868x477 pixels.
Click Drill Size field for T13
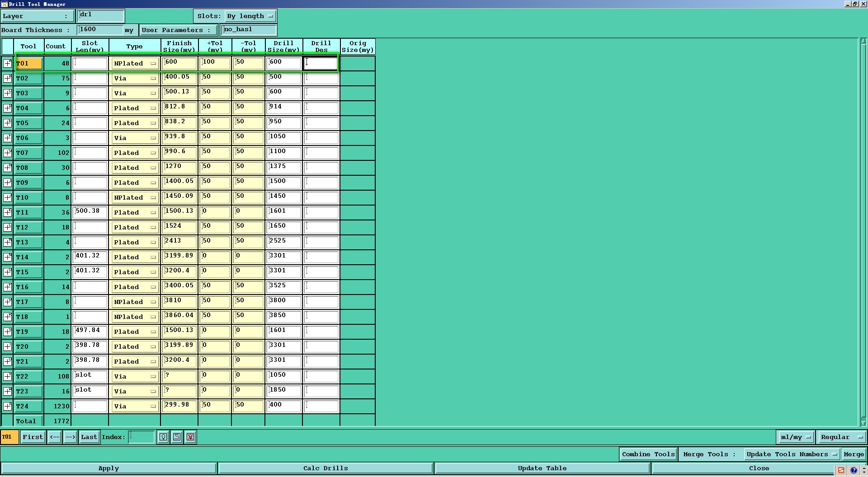point(284,242)
